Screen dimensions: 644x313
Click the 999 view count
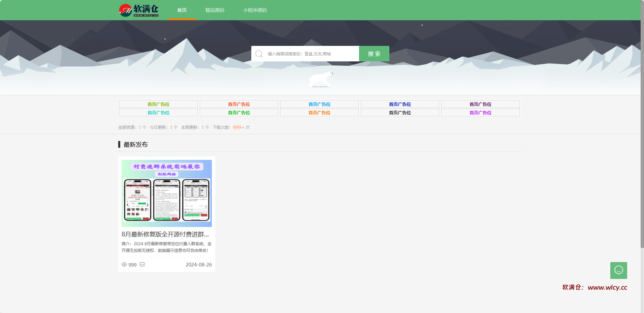click(x=132, y=265)
